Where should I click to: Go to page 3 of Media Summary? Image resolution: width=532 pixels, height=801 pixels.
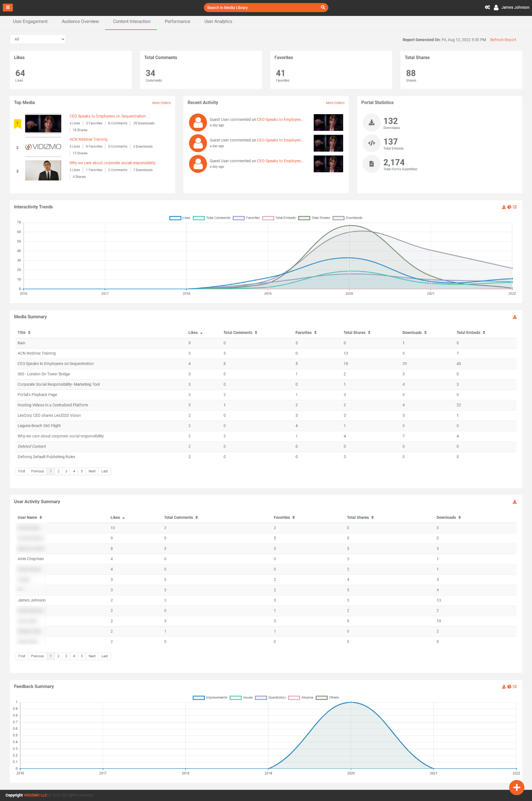click(66, 471)
